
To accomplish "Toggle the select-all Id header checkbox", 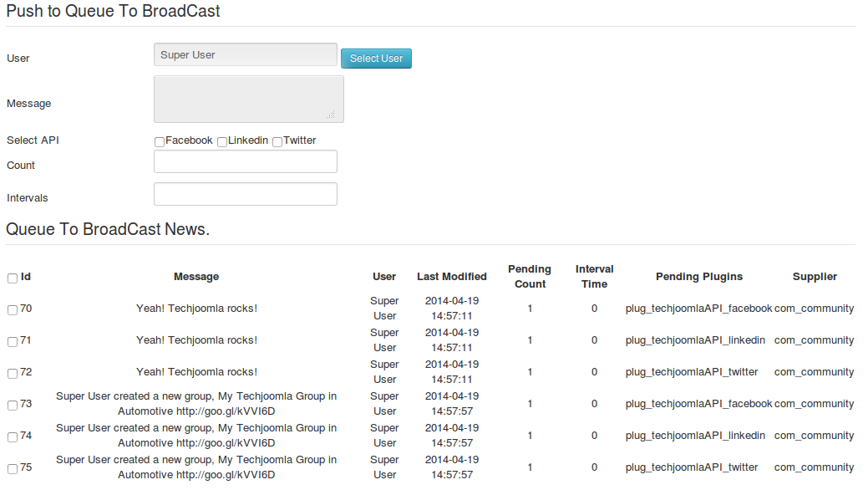I will point(13,278).
